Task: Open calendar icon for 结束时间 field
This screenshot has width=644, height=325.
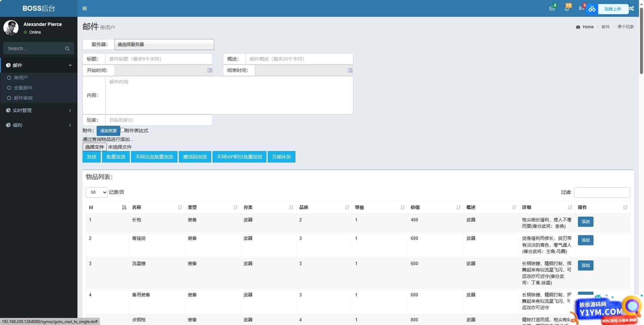Action: (350, 70)
